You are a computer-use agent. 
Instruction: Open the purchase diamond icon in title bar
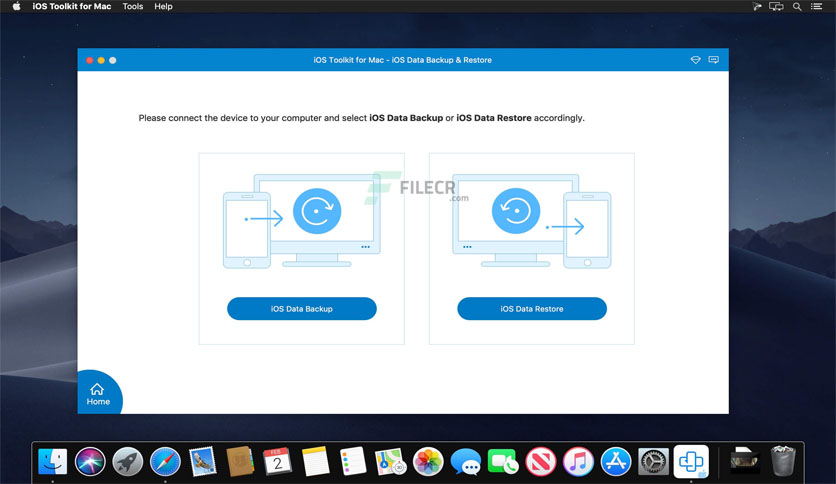[695, 60]
